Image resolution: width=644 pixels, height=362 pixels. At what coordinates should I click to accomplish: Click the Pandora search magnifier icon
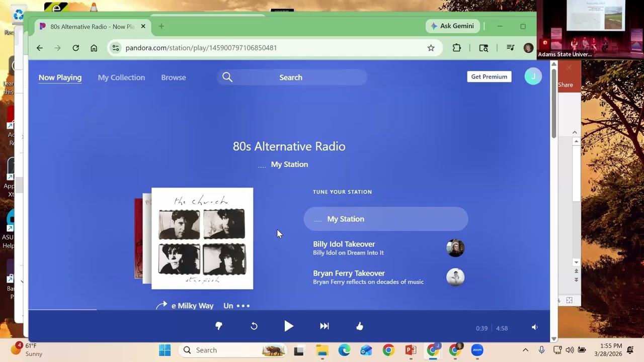[227, 77]
